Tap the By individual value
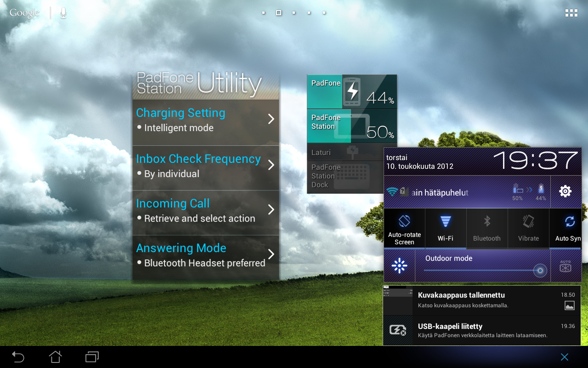588x368 pixels. tap(172, 174)
